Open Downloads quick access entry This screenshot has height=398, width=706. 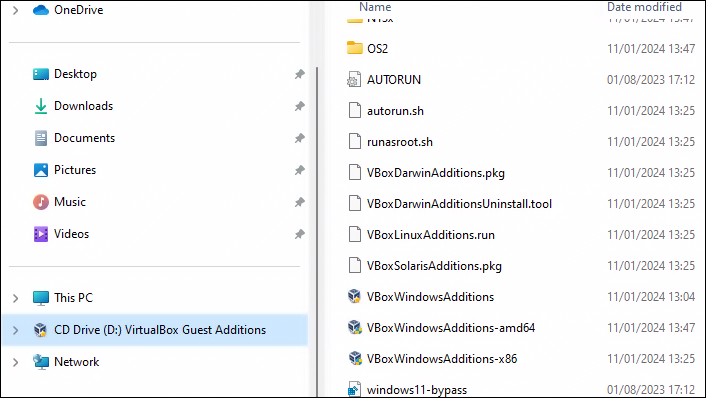83,106
